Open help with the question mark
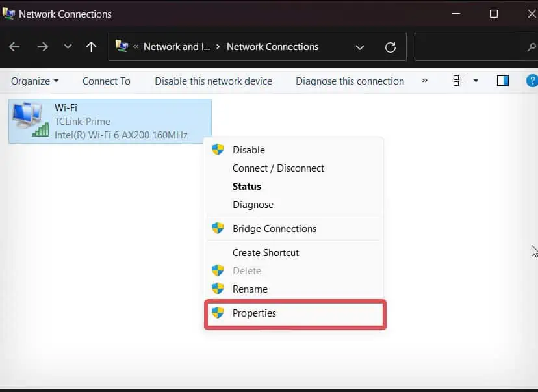Viewport: 538px width, 392px height. tap(532, 81)
